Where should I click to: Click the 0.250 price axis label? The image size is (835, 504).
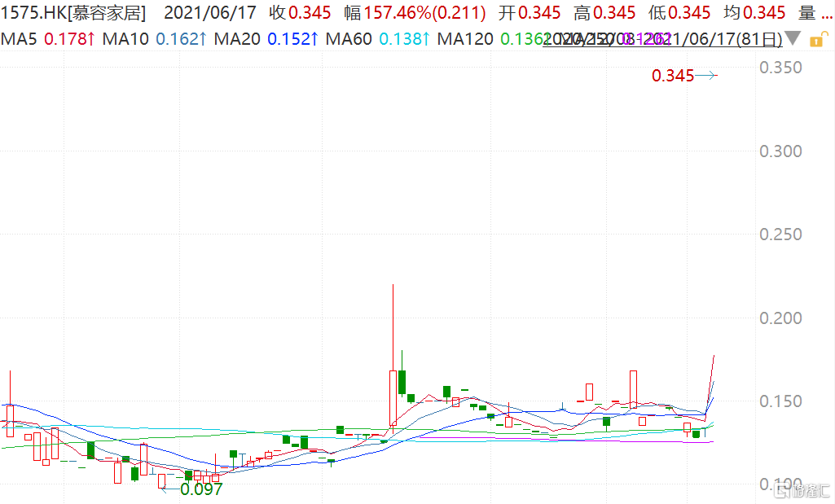(x=780, y=234)
